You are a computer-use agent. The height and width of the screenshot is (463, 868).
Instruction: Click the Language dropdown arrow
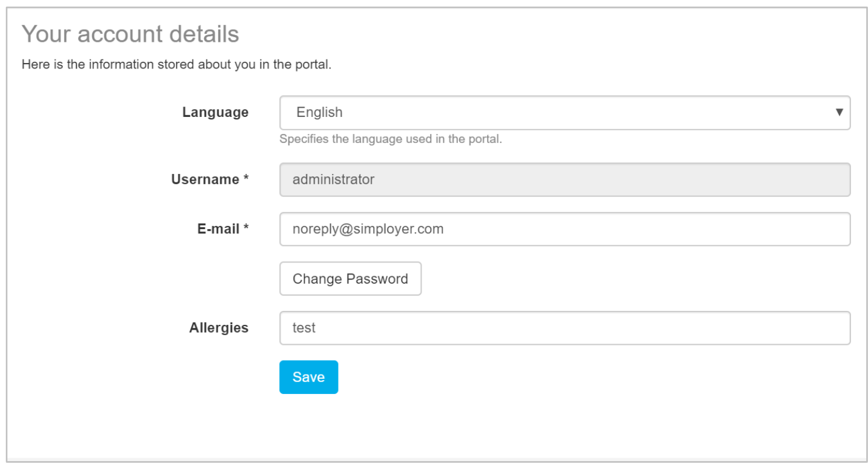point(839,112)
